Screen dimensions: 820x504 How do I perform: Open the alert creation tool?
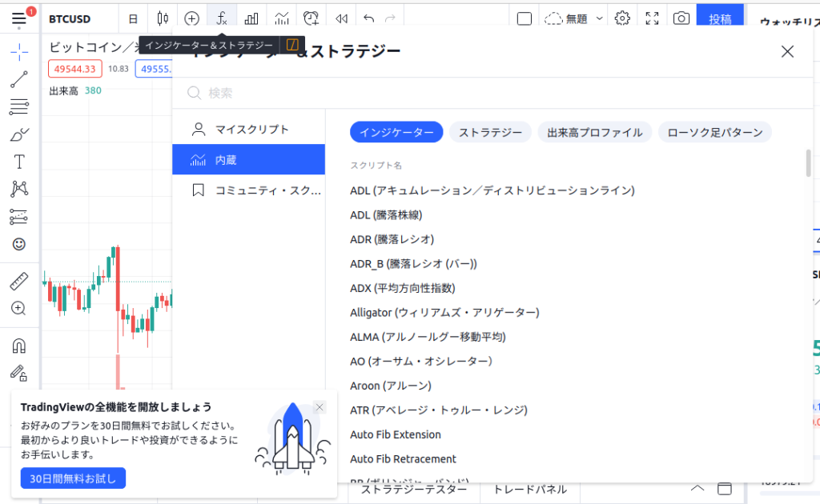point(311,17)
